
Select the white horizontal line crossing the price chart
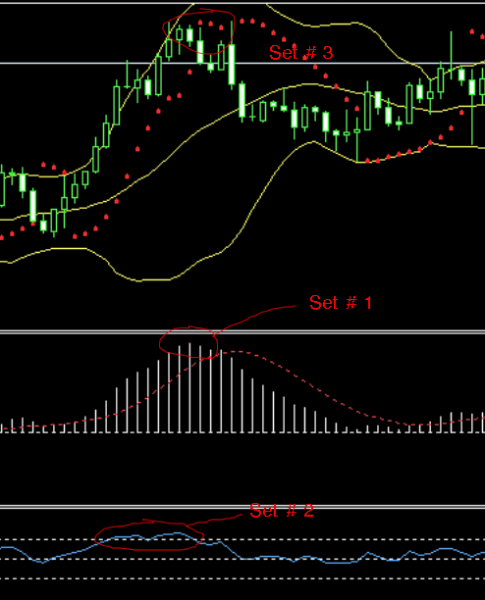coord(242,63)
